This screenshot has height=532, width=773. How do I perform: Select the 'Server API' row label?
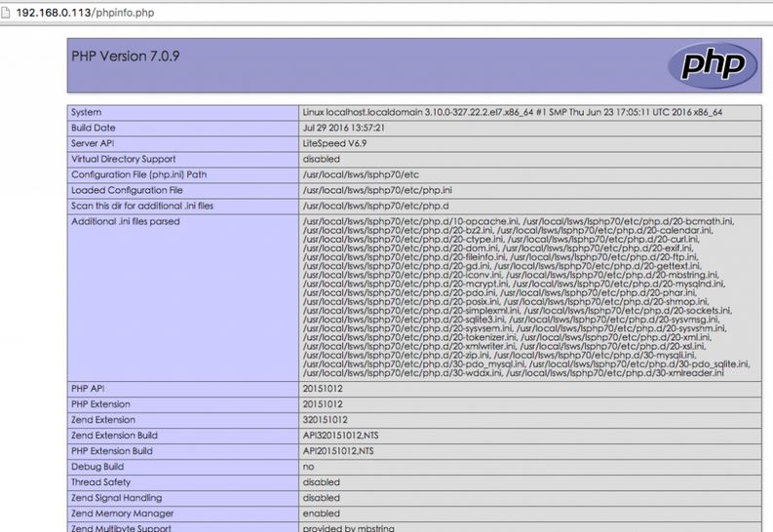pos(93,143)
